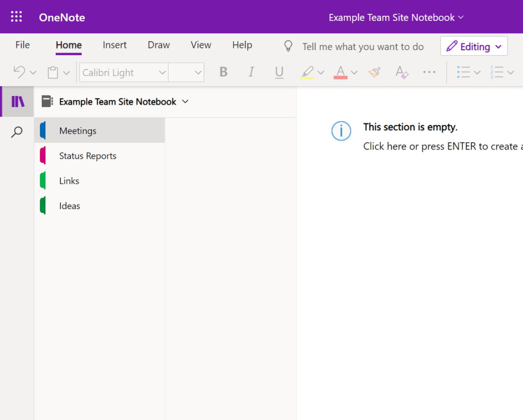Open the Links section

tap(100, 180)
